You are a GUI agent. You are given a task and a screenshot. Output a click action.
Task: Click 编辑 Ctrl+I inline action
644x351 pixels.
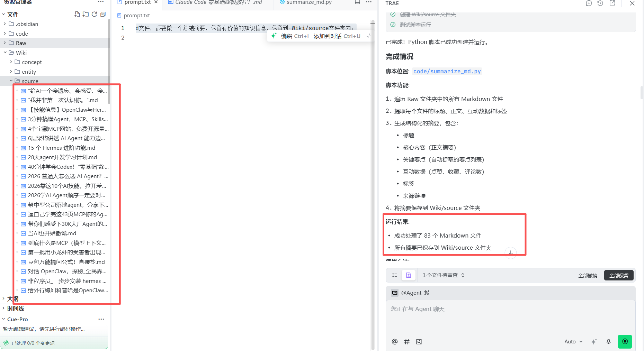tap(295, 36)
